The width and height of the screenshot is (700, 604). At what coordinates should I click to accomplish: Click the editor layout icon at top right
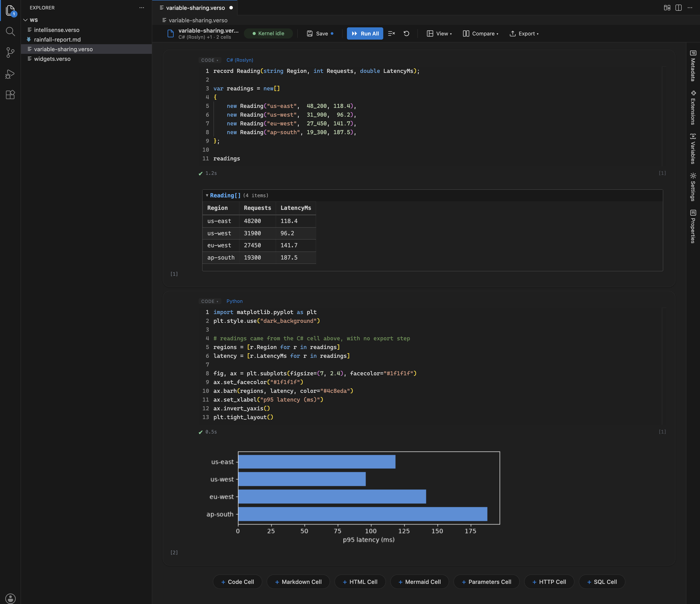point(667,8)
